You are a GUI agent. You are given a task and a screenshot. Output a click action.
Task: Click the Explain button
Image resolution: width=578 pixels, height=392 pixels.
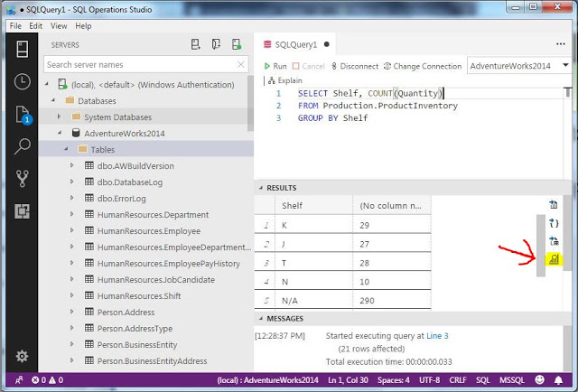pos(285,80)
